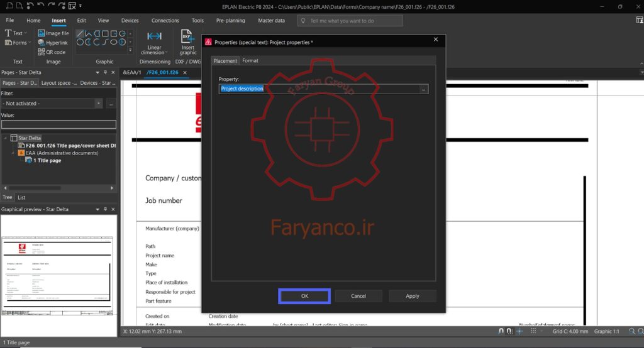This screenshot has height=348, width=644.
Task: Switch to the Format tab in dialog
Action: point(250,61)
